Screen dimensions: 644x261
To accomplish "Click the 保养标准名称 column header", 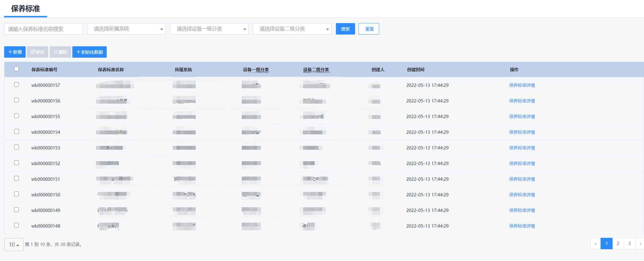I will (111, 70).
